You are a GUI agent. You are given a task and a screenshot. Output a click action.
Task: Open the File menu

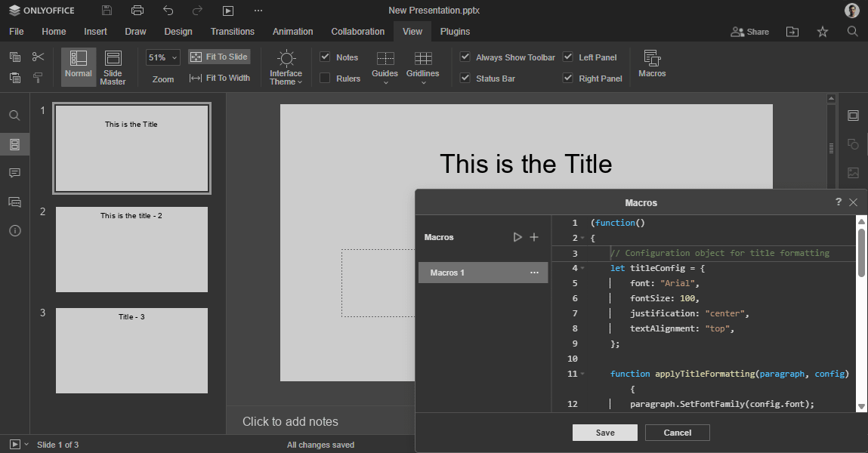point(17,32)
